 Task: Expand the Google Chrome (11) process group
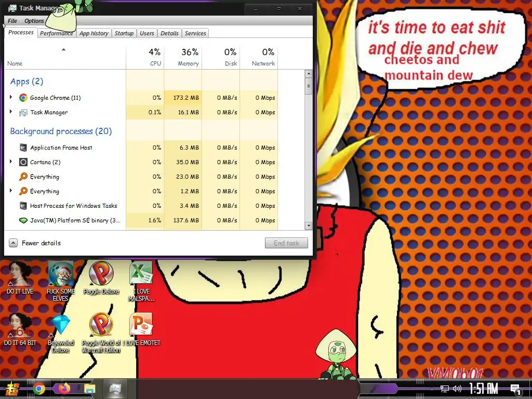[11, 97]
